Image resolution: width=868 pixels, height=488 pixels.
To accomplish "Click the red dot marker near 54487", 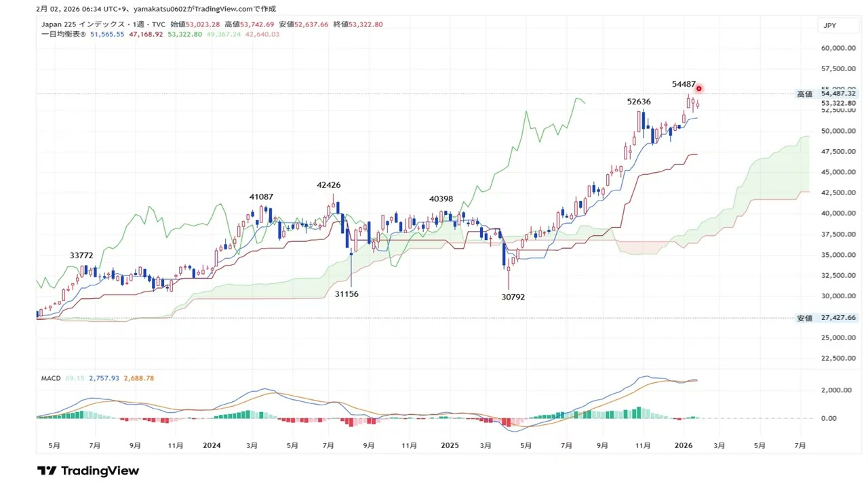I will coord(698,89).
